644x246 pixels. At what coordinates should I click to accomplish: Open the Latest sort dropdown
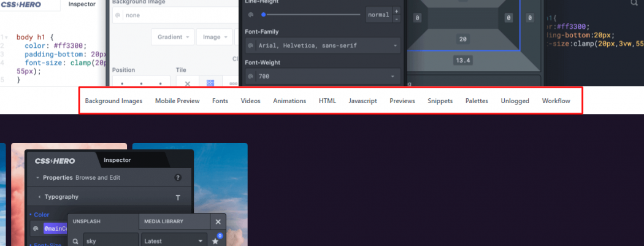[x=174, y=240]
